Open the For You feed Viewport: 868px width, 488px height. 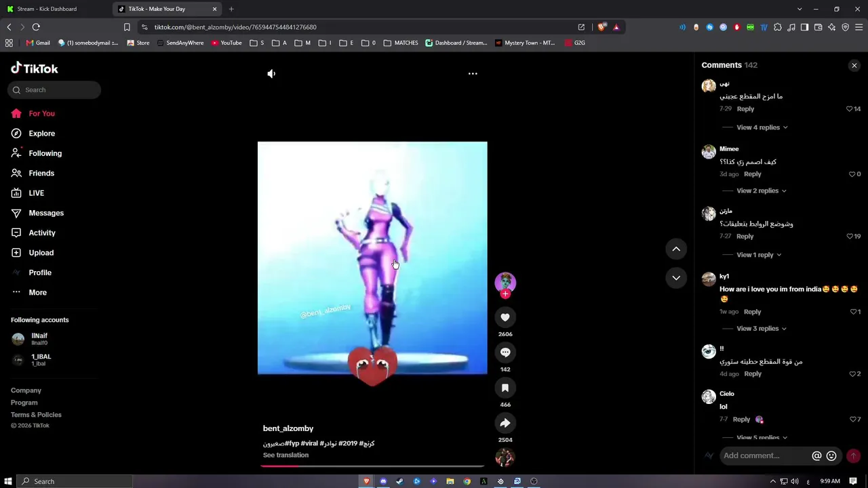(42, 113)
